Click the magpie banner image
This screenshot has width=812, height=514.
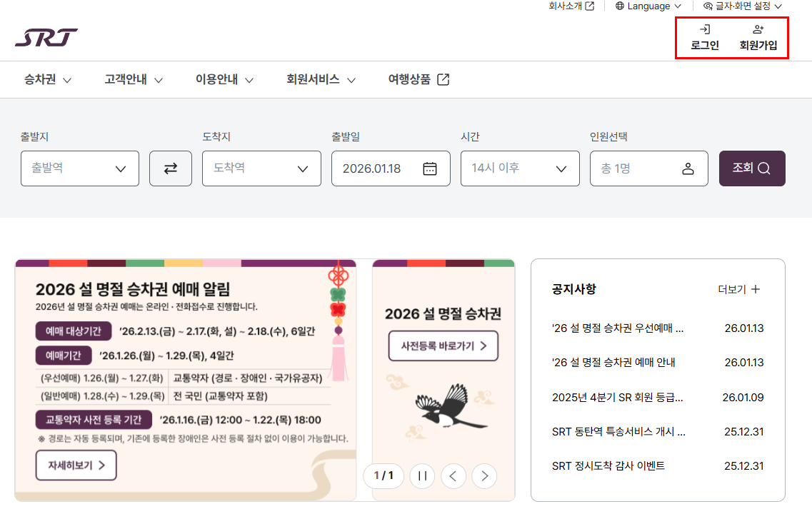[451, 405]
